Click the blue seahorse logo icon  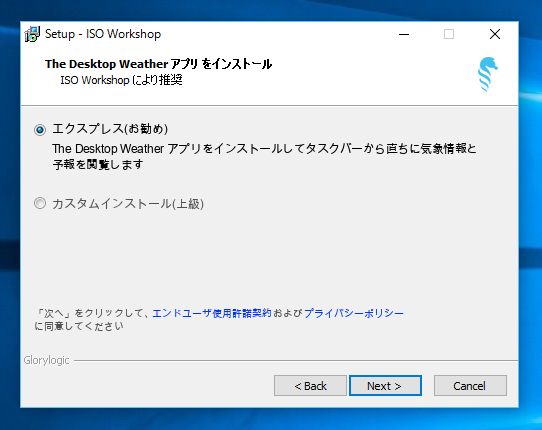coord(487,75)
